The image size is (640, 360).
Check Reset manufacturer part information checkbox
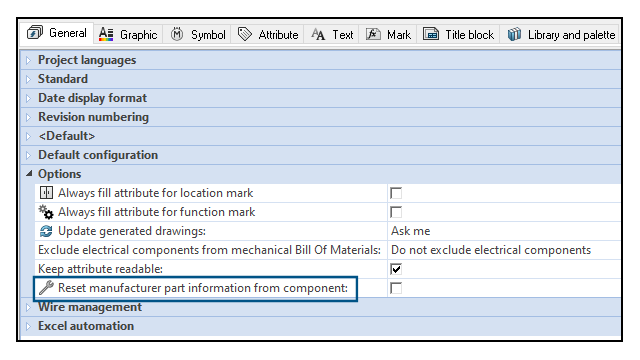(396, 288)
